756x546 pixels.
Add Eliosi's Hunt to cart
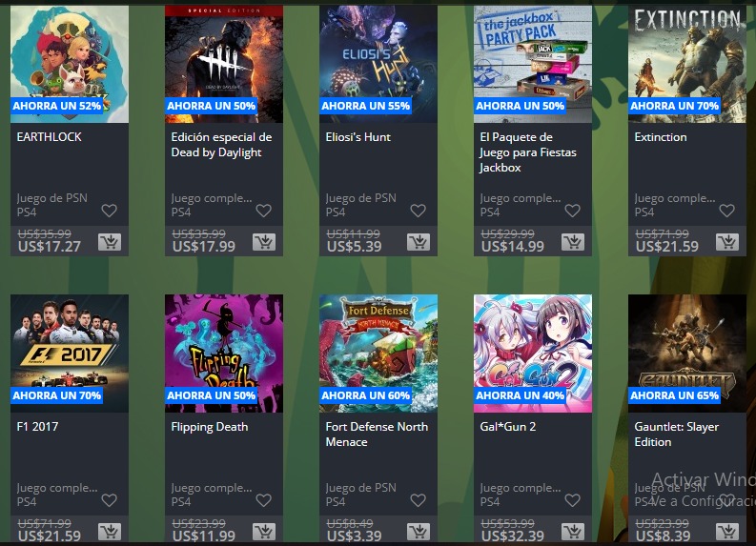click(418, 242)
